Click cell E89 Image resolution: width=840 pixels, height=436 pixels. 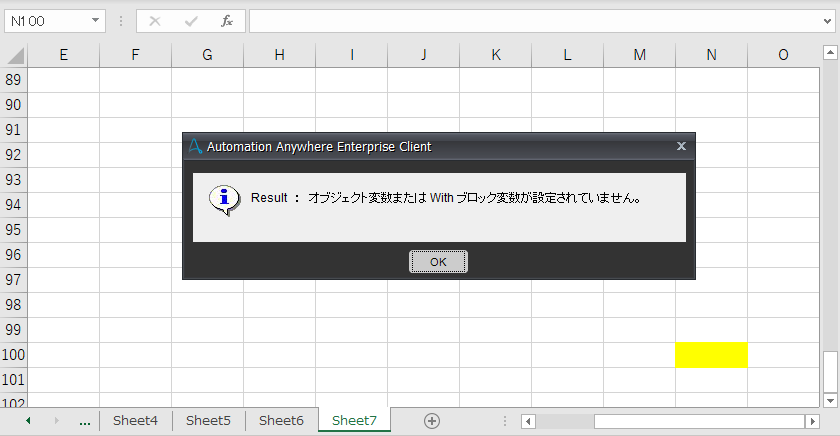[63, 80]
